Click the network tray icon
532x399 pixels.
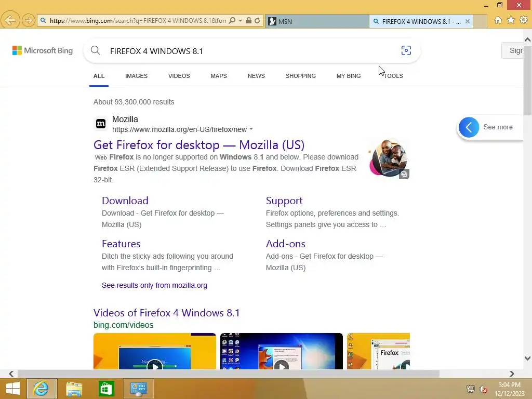(x=471, y=389)
